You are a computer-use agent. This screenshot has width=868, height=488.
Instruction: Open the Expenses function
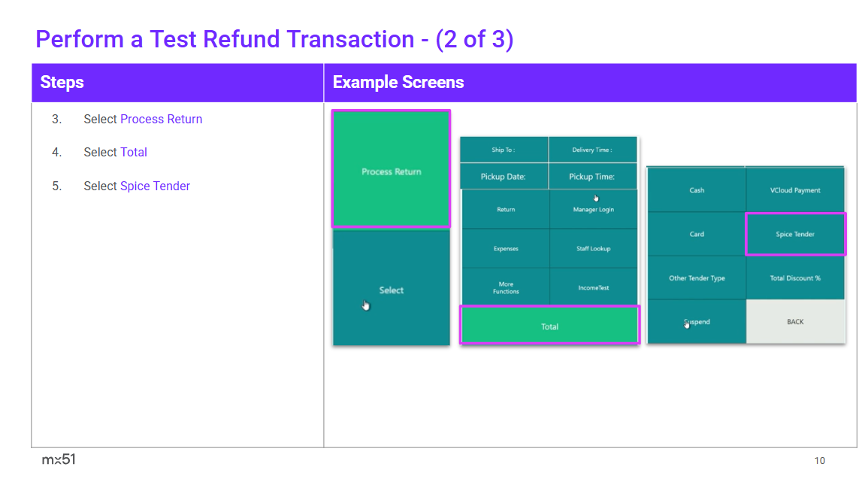[506, 249]
